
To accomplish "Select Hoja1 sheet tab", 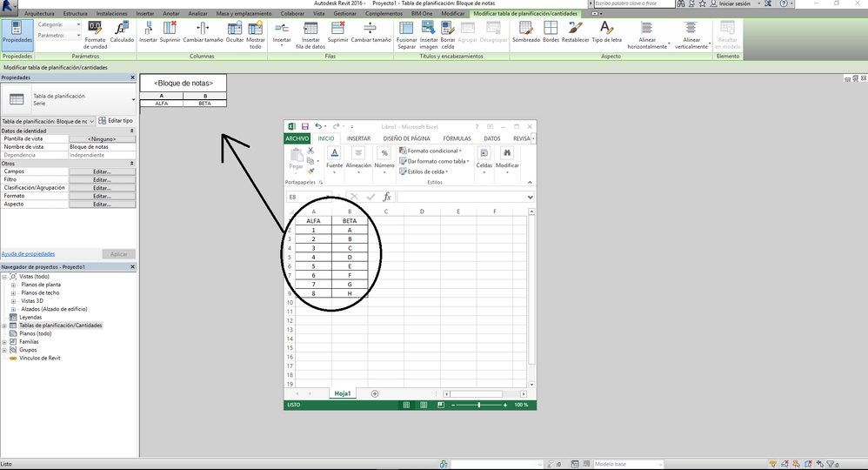I will pyautogui.click(x=342, y=393).
